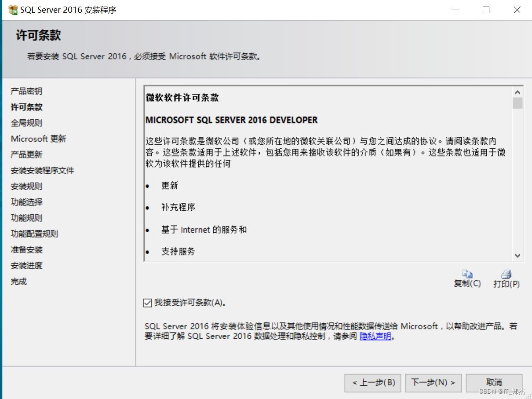Click the license text scroll-up arrow

517,92
